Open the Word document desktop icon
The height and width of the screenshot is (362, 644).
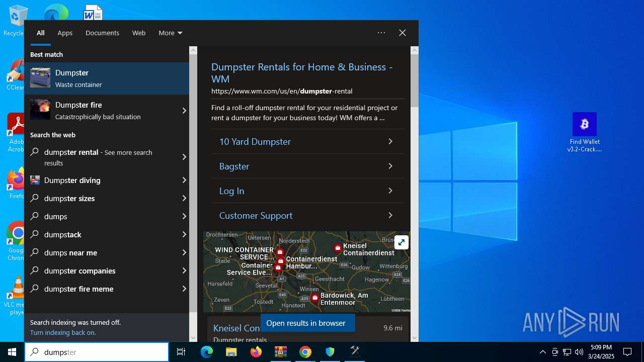pos(93,13)
